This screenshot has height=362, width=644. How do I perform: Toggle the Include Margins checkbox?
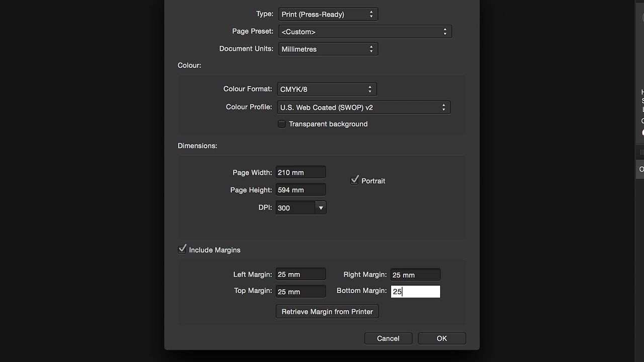182,249
